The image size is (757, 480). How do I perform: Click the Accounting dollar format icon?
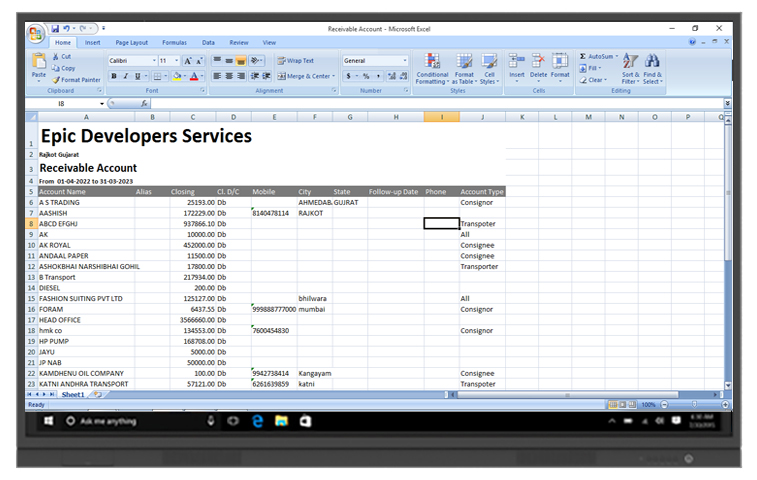[x=349, y=76]
